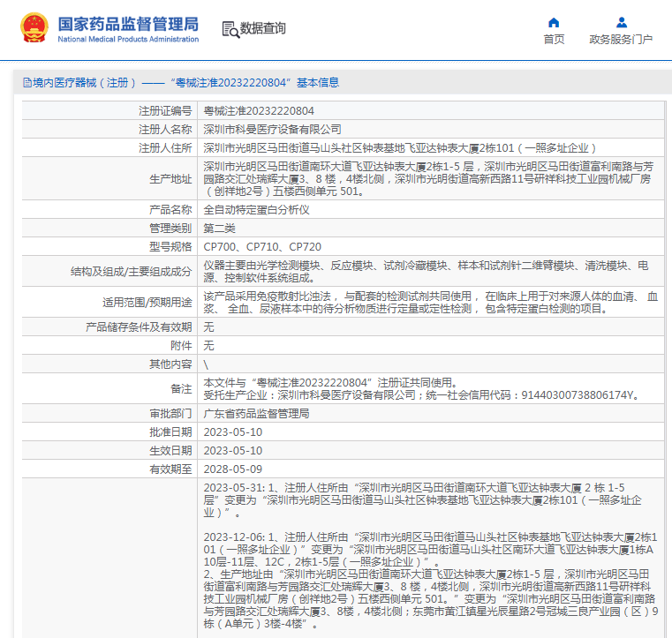Click the 数据查询 title text

coord(263,28)
